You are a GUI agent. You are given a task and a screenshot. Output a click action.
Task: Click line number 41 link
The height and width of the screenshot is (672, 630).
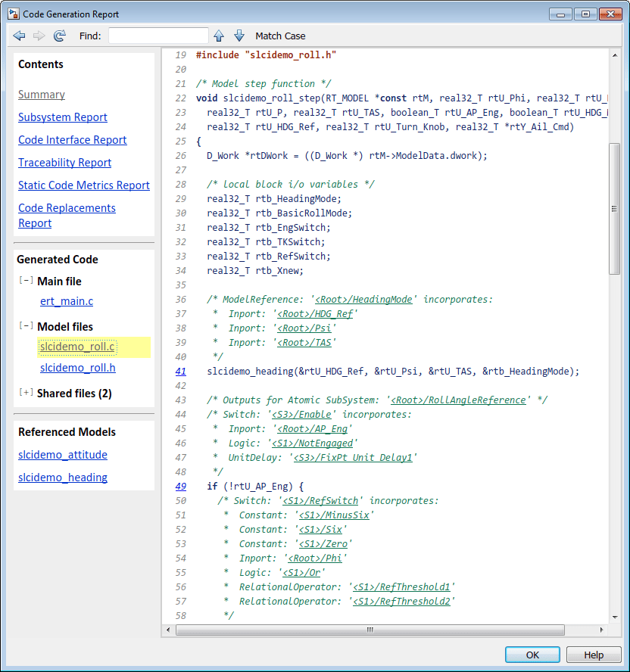pos(180,371)
